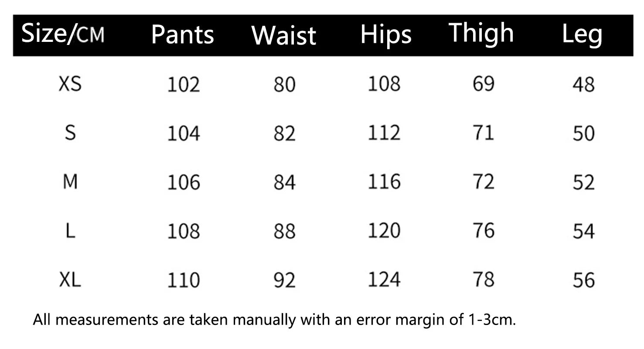The height and width of the screenshot is (349, 644).
Task: Select the XS thigh value 69
Action: coord(483,83)
